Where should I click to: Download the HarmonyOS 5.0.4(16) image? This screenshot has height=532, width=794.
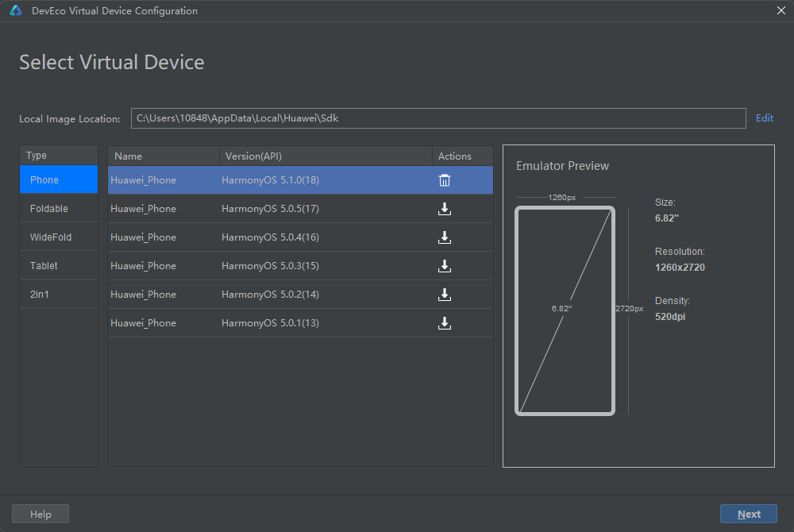coord(444,237)
